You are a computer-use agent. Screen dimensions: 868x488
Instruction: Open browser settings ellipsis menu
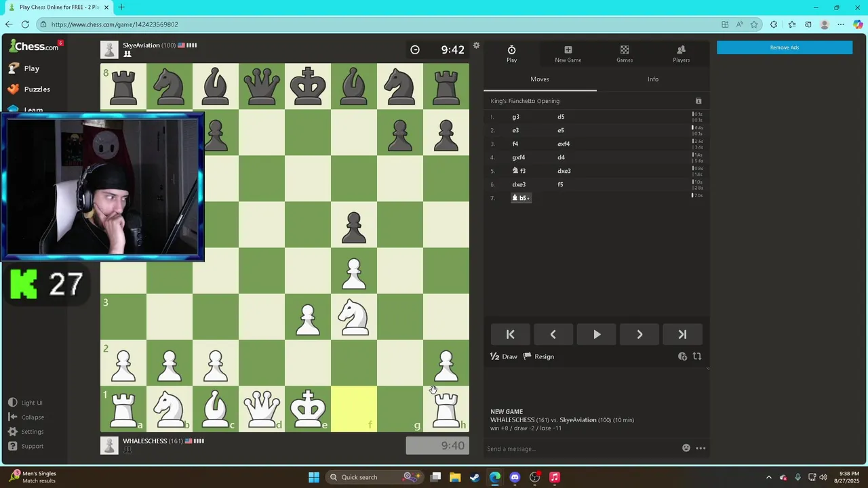[841, 24]
